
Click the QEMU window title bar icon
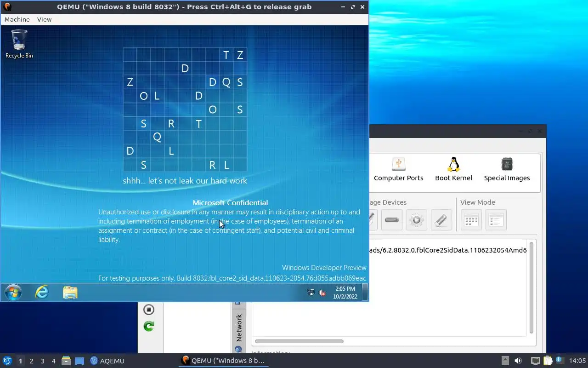coord(7,6)
